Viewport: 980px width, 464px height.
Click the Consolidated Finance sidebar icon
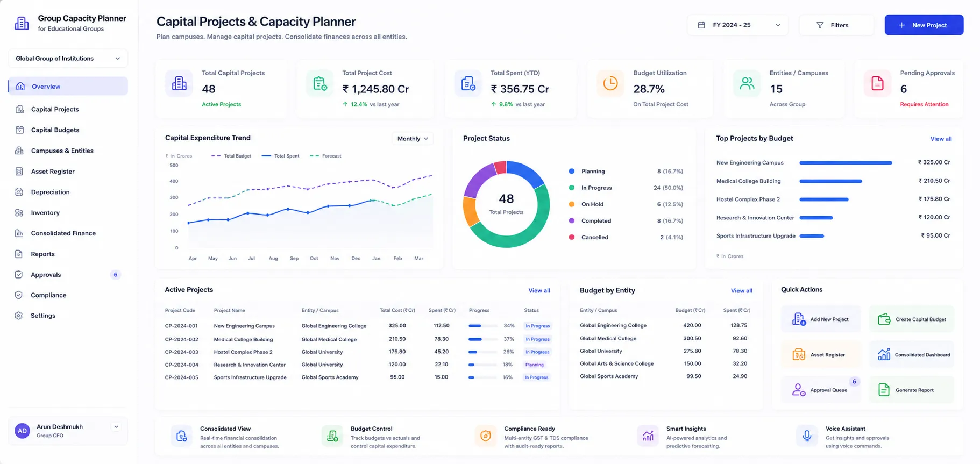tap(19, 233)
